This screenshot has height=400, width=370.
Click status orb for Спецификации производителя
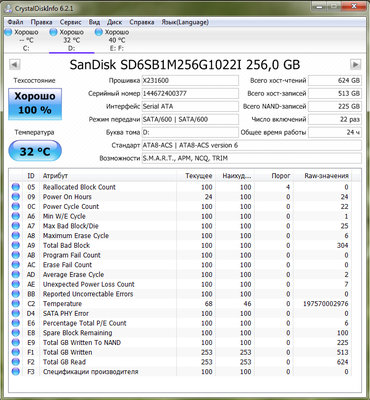coord(16,371)
